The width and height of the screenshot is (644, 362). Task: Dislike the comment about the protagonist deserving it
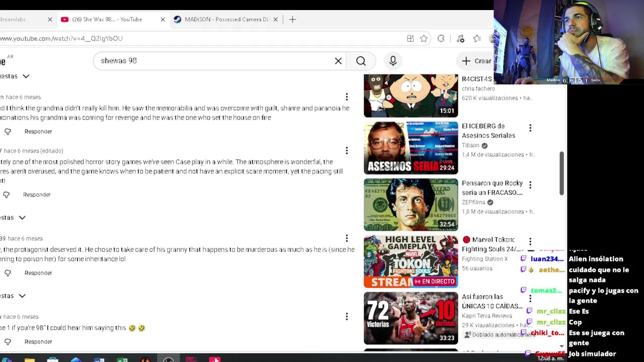(8, 273)
